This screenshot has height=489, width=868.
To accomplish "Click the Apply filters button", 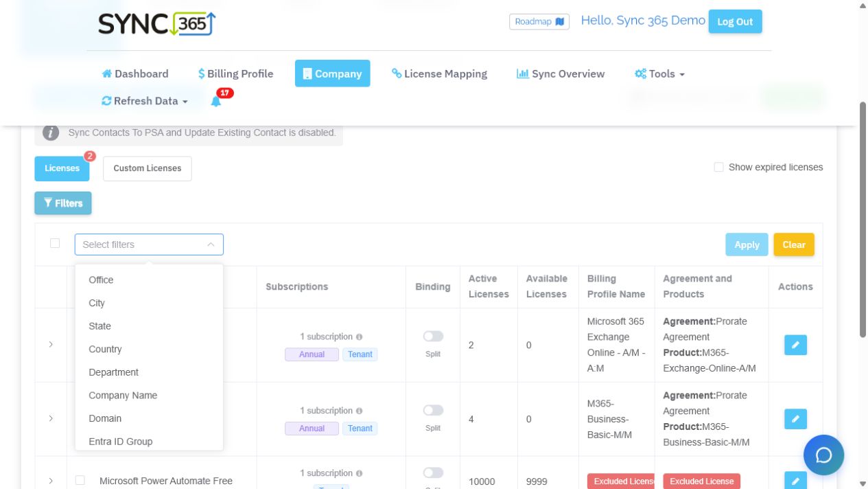I will coord(747,244).
